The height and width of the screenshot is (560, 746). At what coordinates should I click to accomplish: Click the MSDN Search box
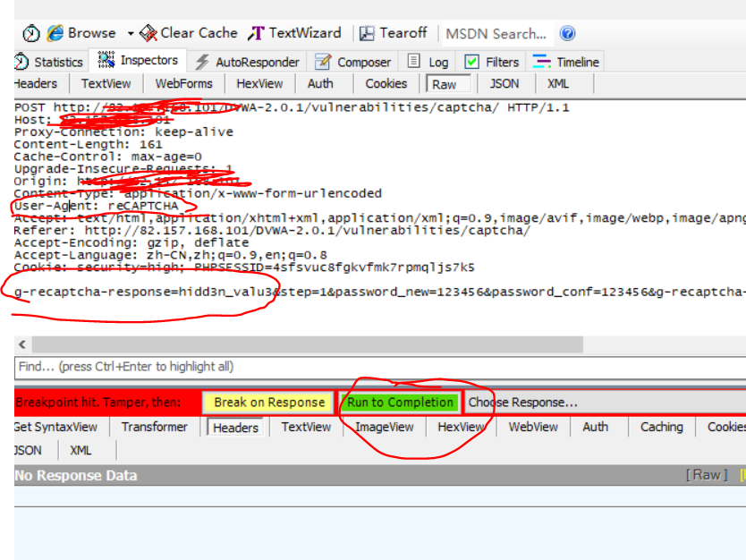pyautogui.click(x=497, y=34)
